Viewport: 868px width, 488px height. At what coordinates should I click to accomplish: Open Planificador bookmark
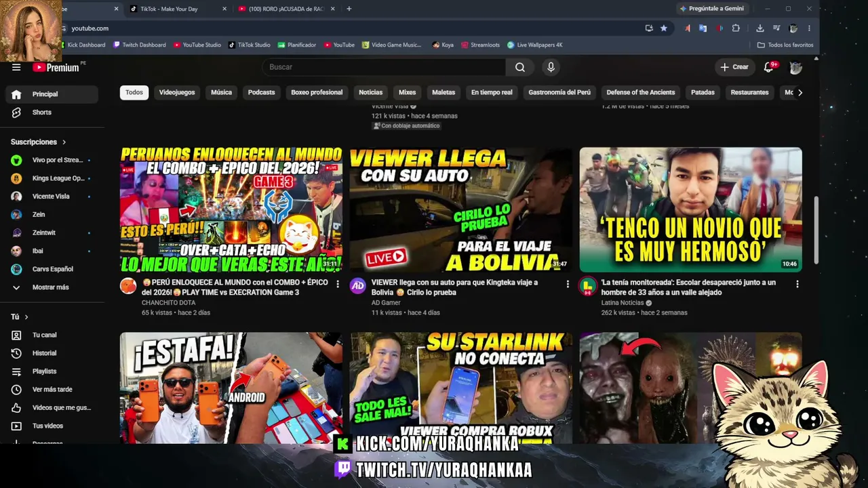[297, 45]
